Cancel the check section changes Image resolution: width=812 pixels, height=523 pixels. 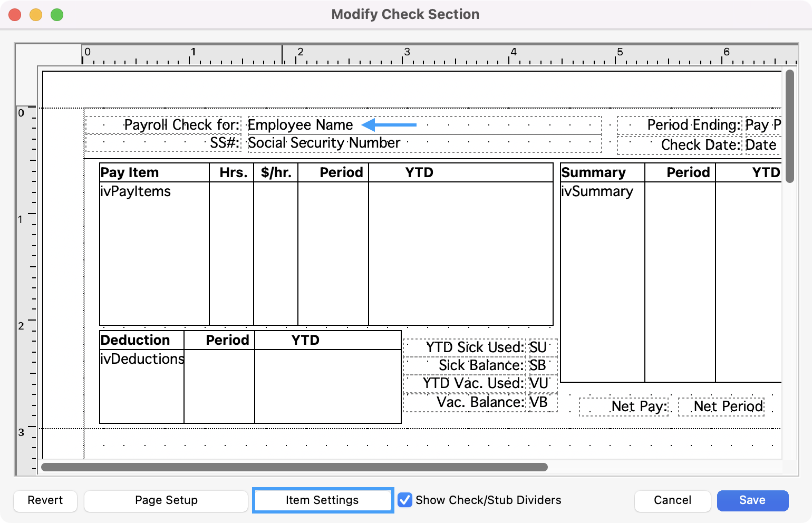[672, 500]
